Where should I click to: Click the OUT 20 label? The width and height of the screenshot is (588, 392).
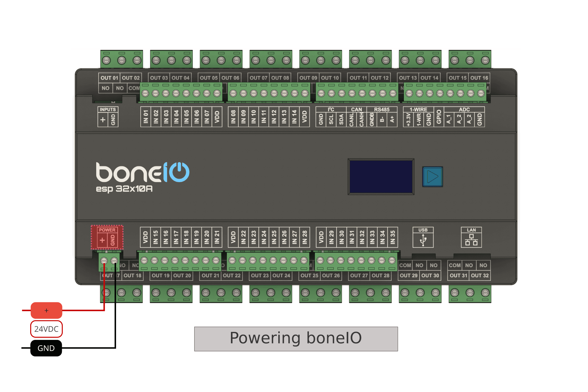point(182,275)
